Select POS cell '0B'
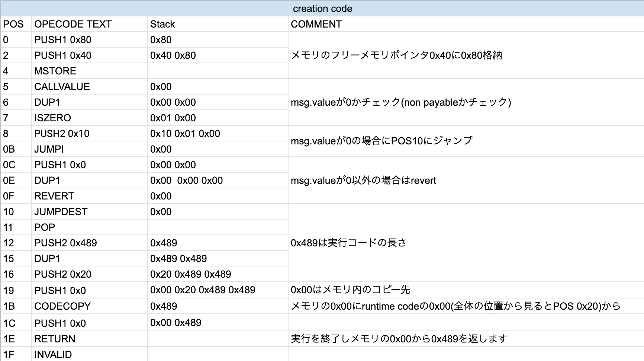Image resolution: width=644 pixels, height=361 pixels. click(16, 149)
